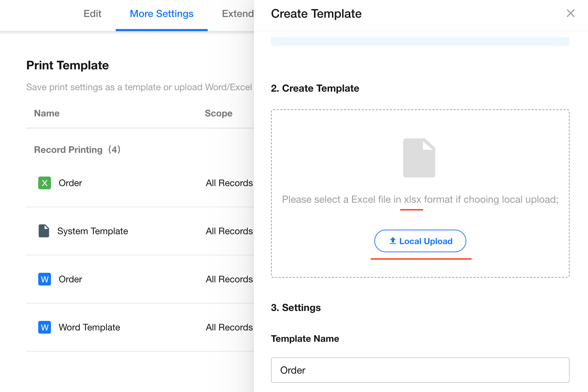Screen dimensions: 588x392
Task: Click the Name column header
Action: coord(47,114)
